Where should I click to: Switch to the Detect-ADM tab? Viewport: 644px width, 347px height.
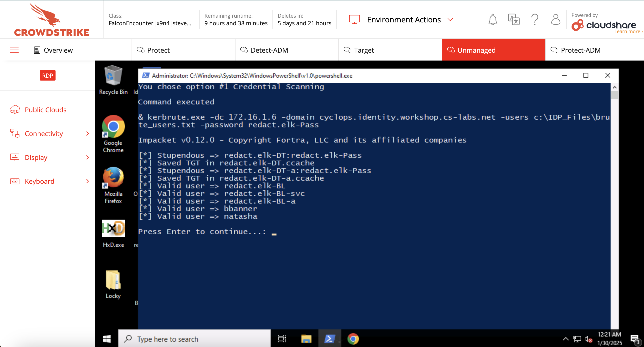tap(287, 50)
